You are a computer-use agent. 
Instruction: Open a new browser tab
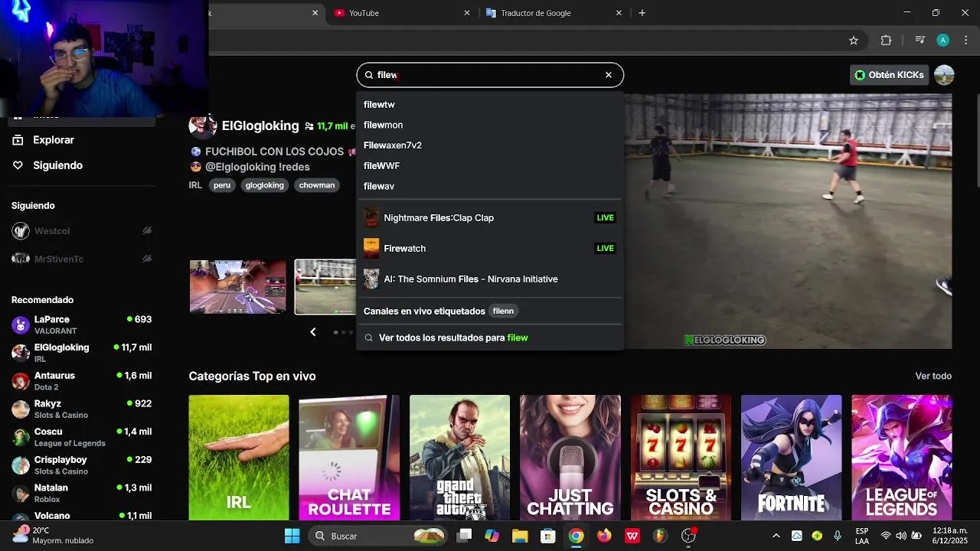click(642, 13)
